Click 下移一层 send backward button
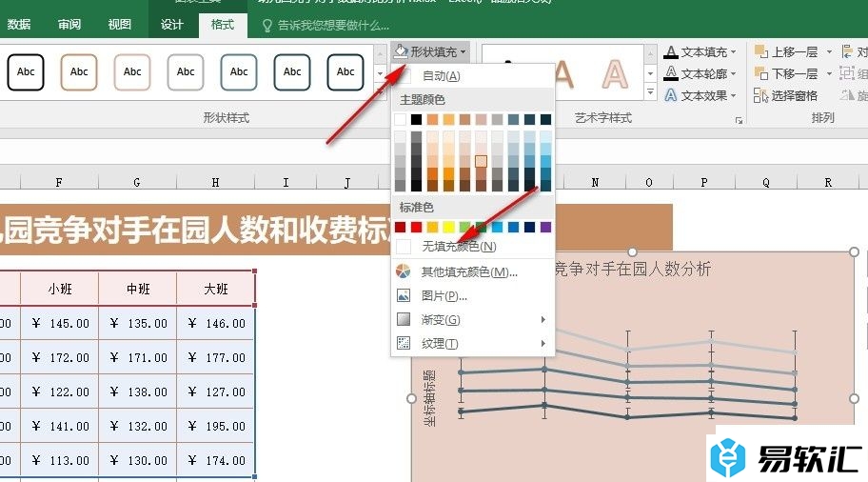This screenshot has height=482, width=868. click(787, 73)
